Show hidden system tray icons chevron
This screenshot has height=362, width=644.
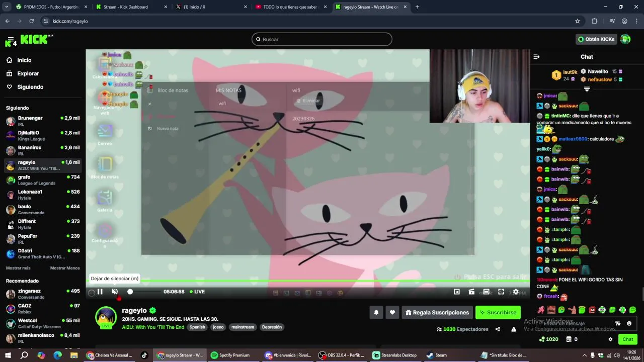(584, 355)
